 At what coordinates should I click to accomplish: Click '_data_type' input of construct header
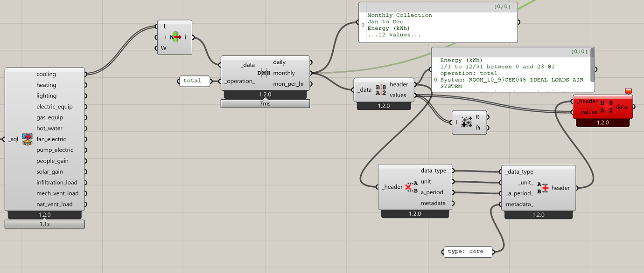(x=519, y=172)
